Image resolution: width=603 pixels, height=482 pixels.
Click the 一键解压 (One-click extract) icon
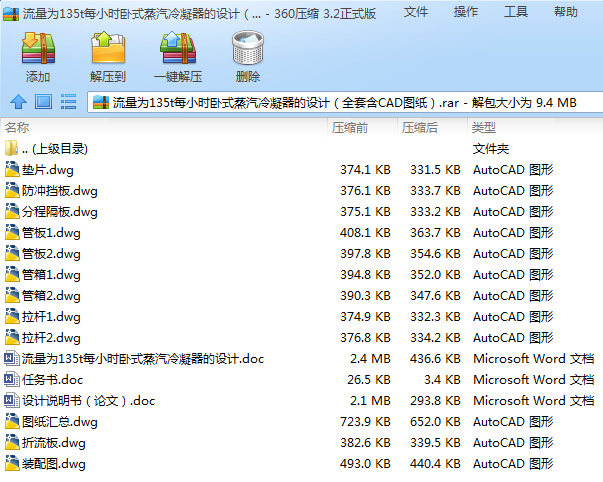click(x=178, y=48)
